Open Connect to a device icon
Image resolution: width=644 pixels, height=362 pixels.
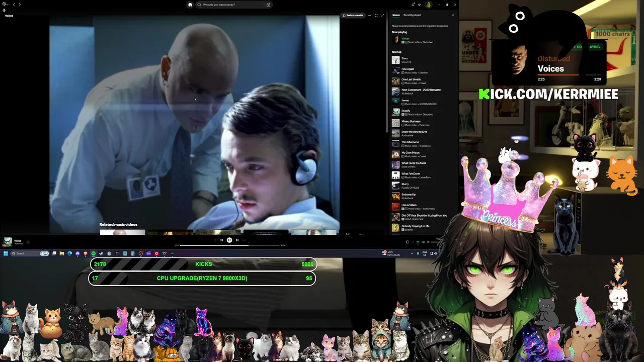coord(423,242)
